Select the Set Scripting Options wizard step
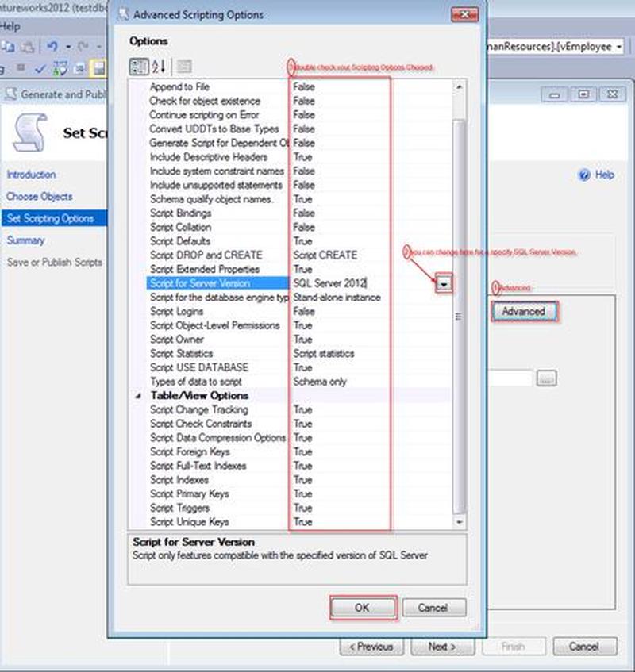Viewport: 635px width, 672px height. click(x=54, y=218)
